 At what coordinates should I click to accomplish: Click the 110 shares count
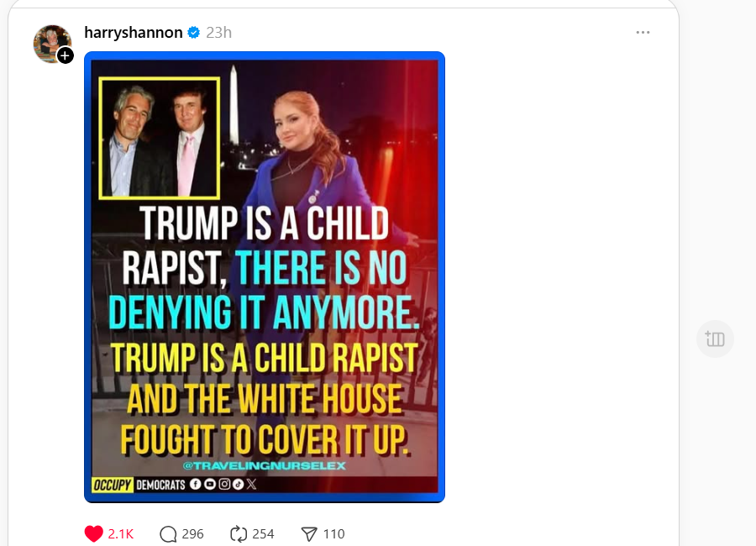click(x=333, y=533)
